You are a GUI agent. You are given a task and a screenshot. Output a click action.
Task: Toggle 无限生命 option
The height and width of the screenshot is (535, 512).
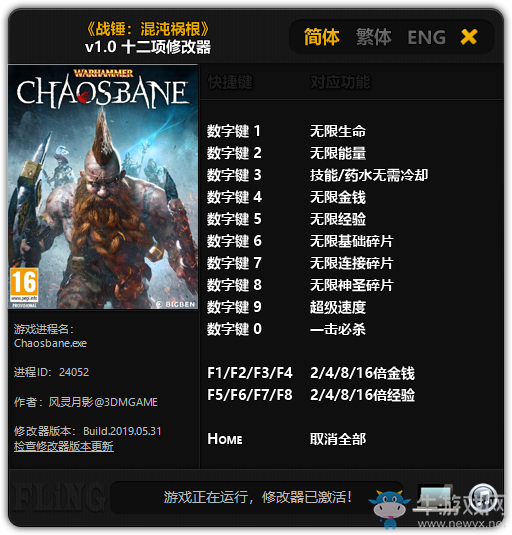click(x=338, y=131)
